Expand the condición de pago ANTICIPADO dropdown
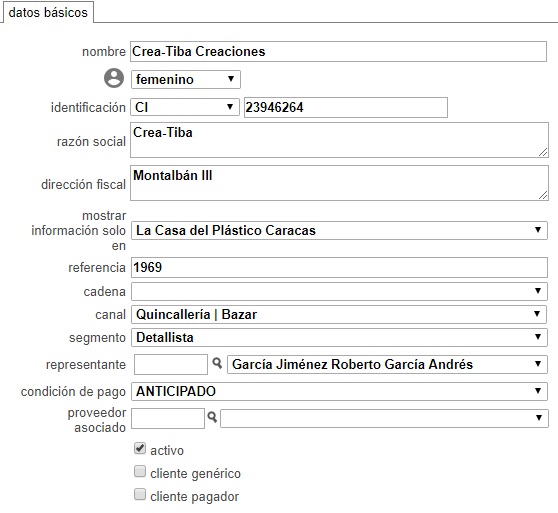This screenshot has height=513, width=558. [x=339, y=391]
